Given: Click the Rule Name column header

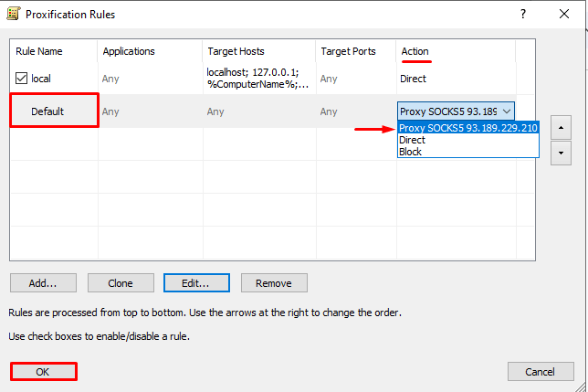Looking at the screenshot, I should pyautogui.click(x=40, y=51).
